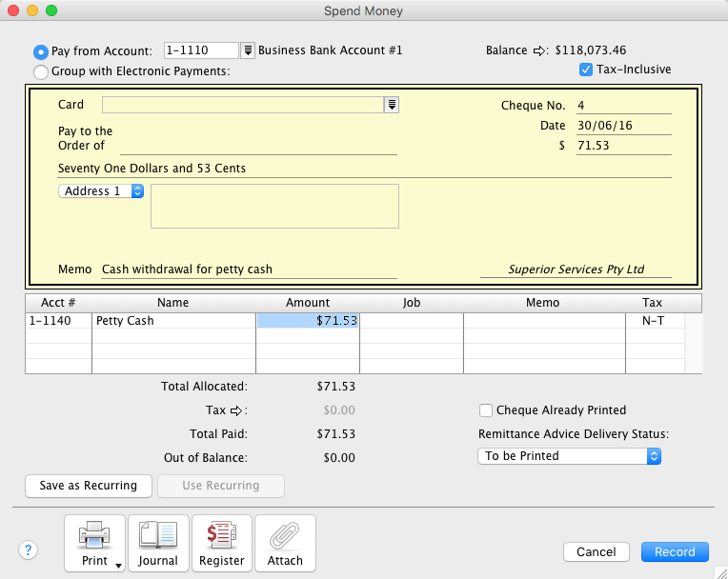
Task: Open the Journal icon button
Action: pyautogui.click(x=158, y=543)
